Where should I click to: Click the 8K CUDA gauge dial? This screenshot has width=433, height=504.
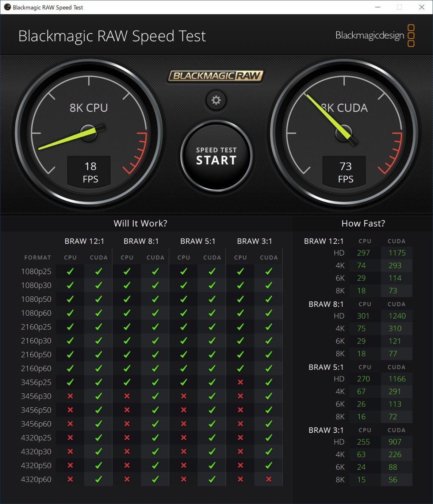(x=344, y=133)
